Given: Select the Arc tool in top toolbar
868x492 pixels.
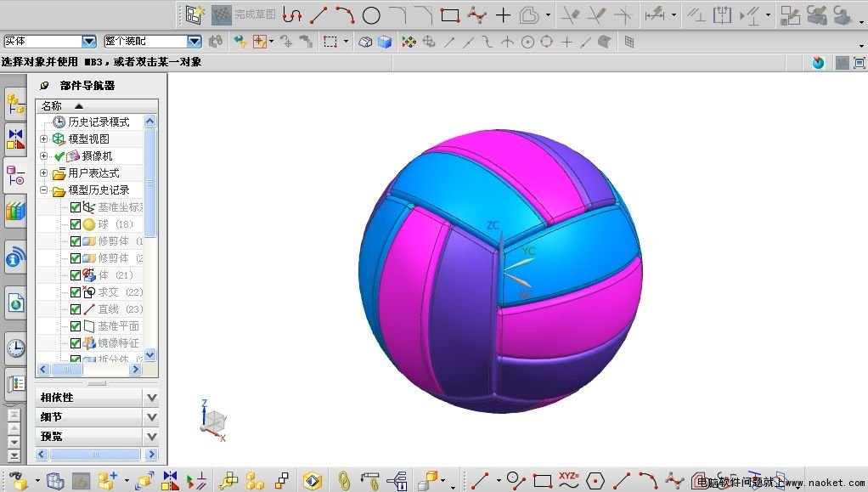Looking at the screenshot, I should (344, 15).
